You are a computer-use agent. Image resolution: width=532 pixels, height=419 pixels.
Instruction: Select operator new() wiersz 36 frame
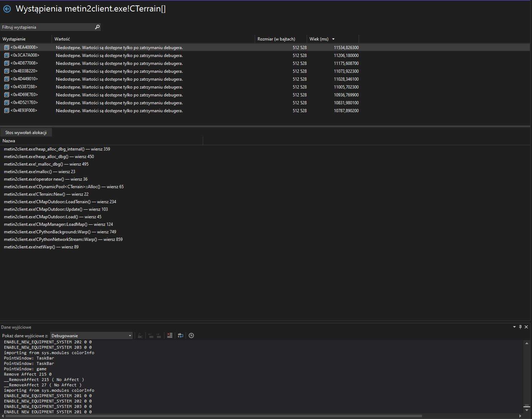point(45,179)
